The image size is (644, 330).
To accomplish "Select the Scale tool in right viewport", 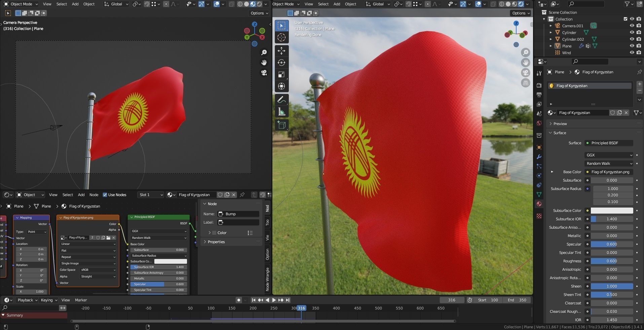I will [x=281, y=74].
